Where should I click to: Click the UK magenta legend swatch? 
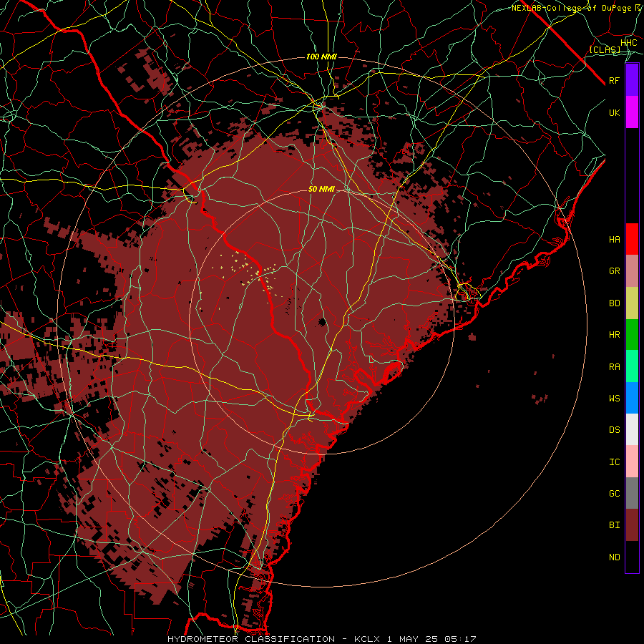pyautogui.click(x=632, y=112)
